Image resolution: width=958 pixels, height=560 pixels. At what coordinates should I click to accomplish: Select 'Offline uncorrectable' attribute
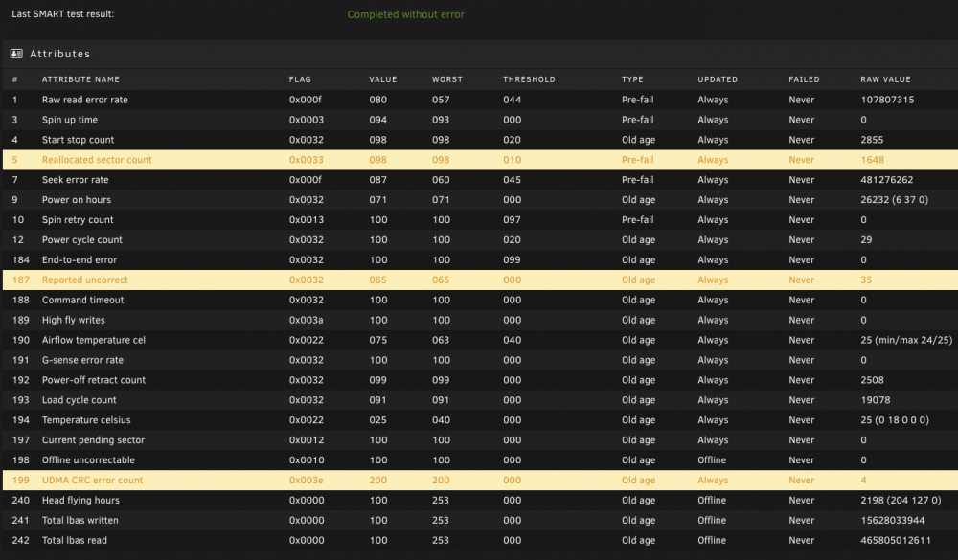pos(88,460)
